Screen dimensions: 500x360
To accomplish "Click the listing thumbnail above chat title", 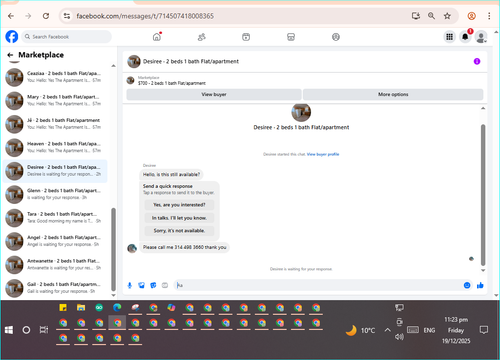I will point(301,112).
